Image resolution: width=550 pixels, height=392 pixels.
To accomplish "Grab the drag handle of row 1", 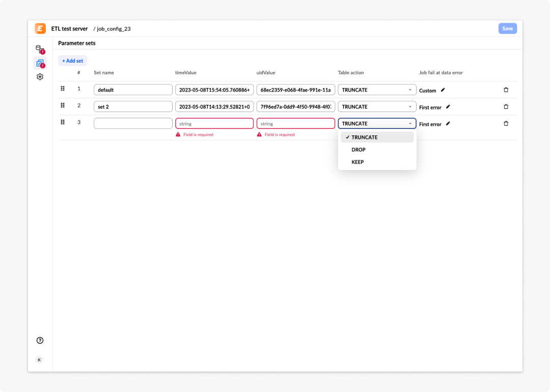I will point(63,89).
